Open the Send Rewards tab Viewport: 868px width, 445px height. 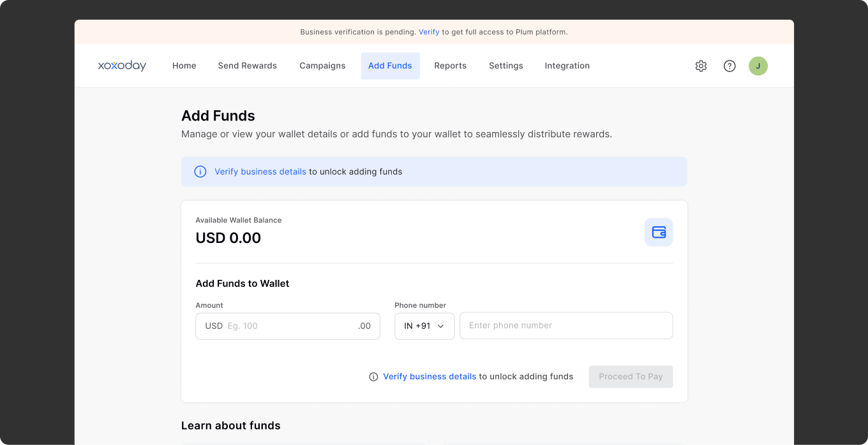pos(247,66)
